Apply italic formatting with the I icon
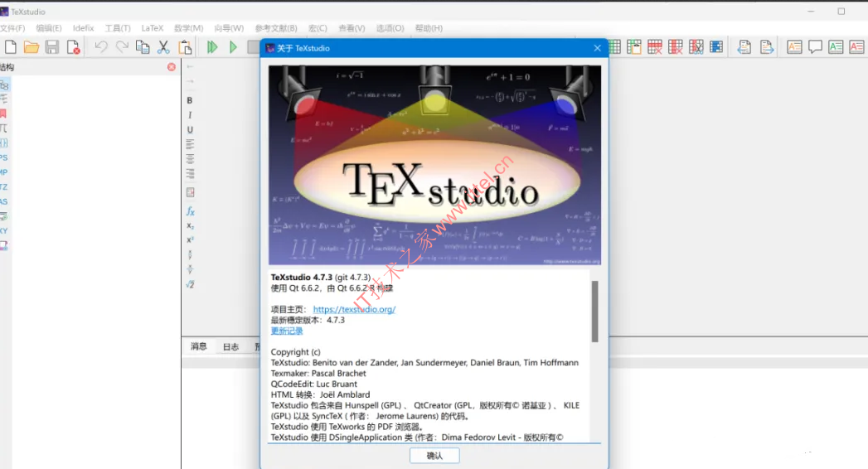 (190, 115)
